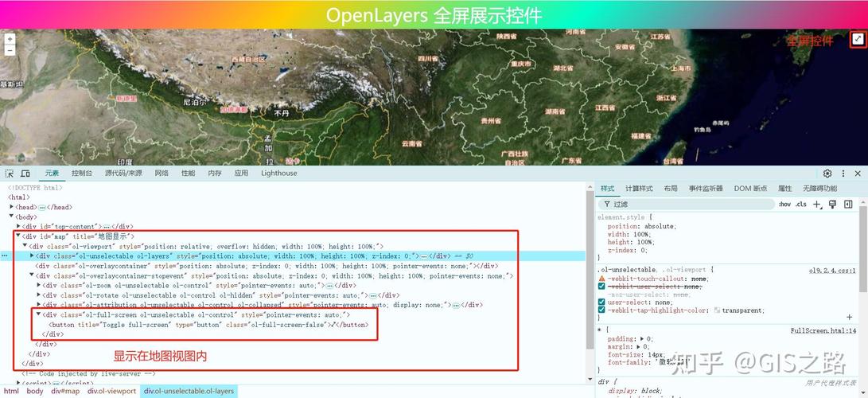The width and height of the screenshot is (868, 398).
Task: Open FullScreen.html:14 source link
Action: click(x=823, y=331)
